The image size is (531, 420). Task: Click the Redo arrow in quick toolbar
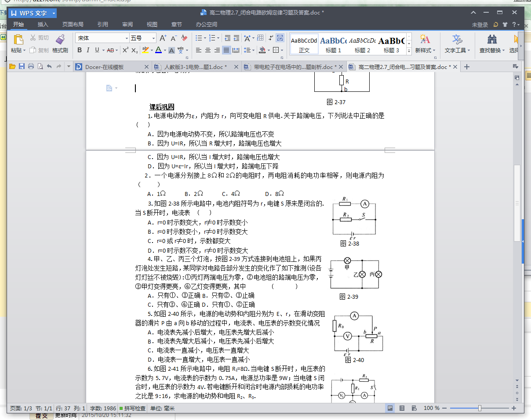coord(58,67)
